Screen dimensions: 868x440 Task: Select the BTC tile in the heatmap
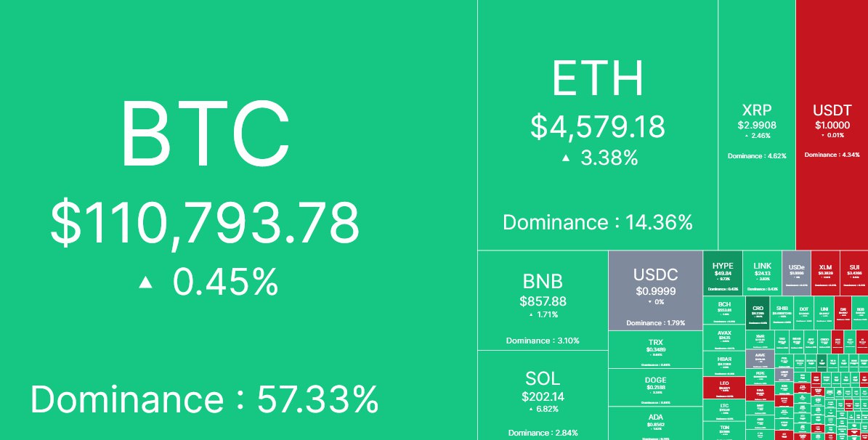[x=238, y=220]
